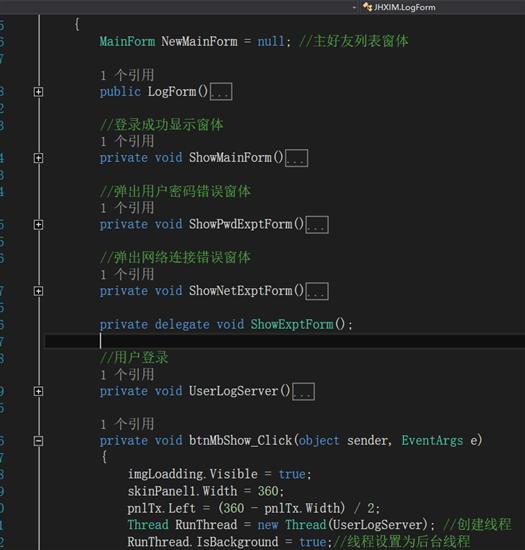This screenshot has height=550, width=525.
Task: Expand the UserLogServer method outline
Action: (38, 391)
